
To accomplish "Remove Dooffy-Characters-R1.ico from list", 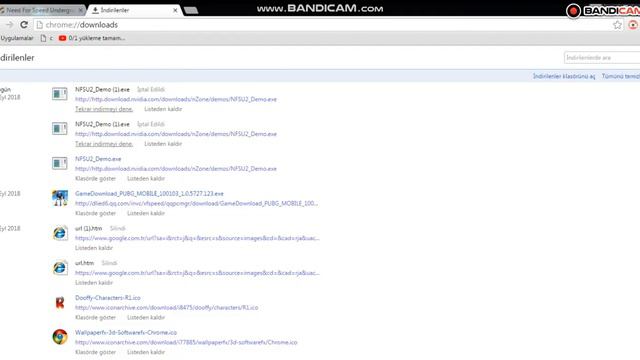I will (x=146, y=317).
